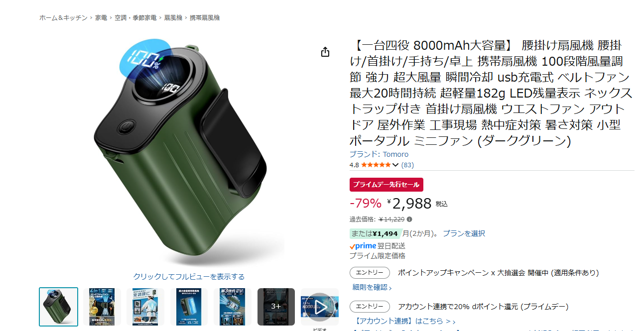This screenshot has height=331, width=644.
Task: Click プランを選択 payment plan link
Action: [464, 233]
